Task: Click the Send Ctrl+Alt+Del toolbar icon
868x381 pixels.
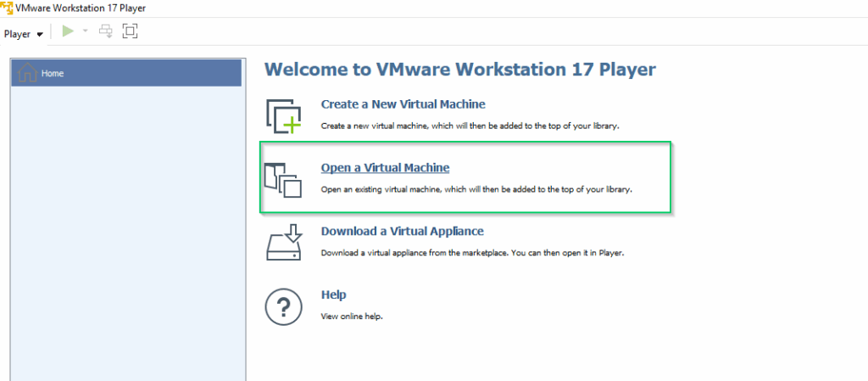Action: point(106,31)
